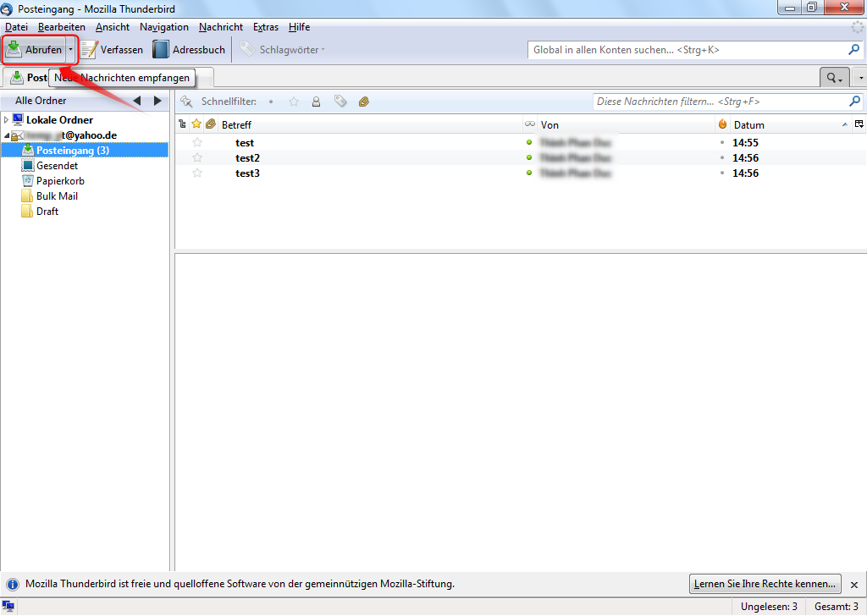Filter by tags in Schnellfilter bar
This screenshot has width=867, height=616.
pos(340,102)
